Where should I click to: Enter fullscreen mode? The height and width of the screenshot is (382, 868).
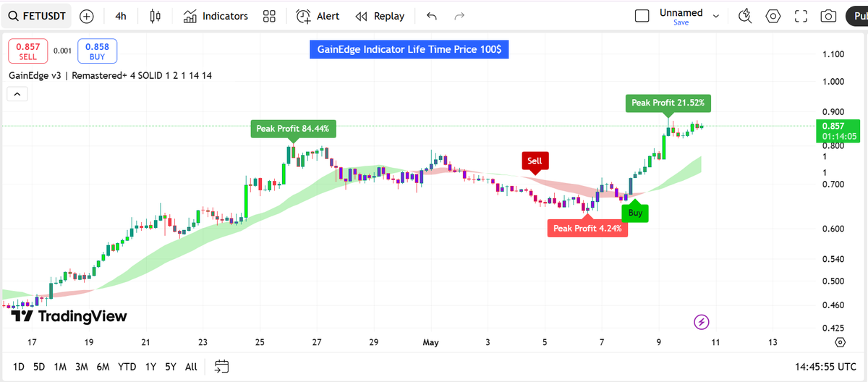pos(801,16)
